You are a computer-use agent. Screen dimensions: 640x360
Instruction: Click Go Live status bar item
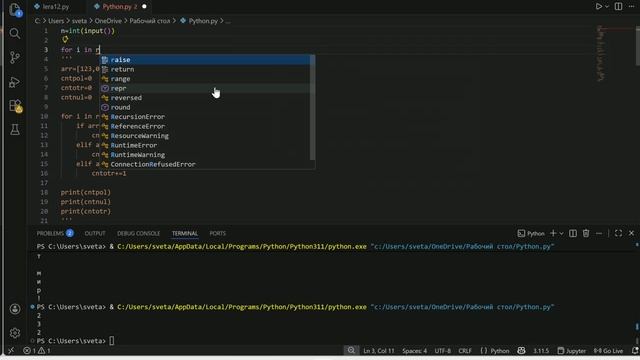pyautogui.click(x=608, y=351)
